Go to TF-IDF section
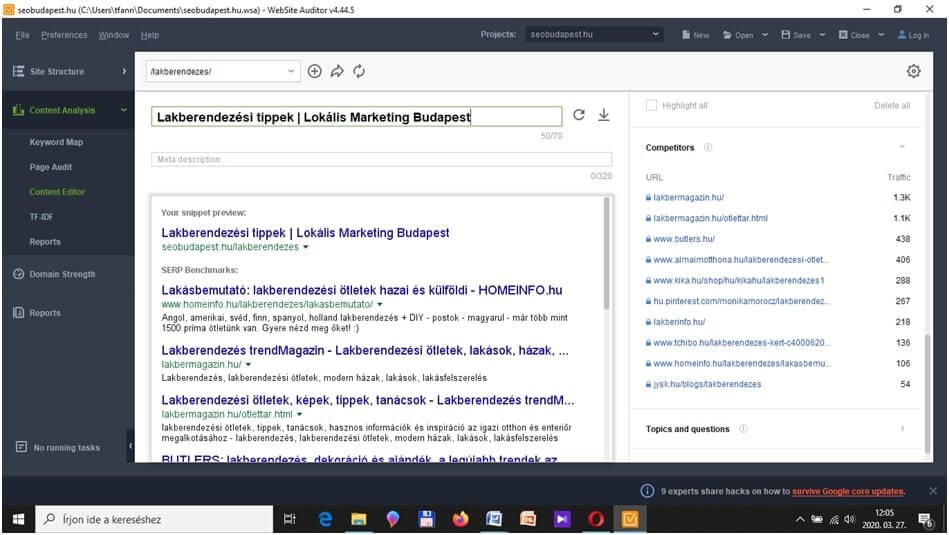This screenshot has width=949, height=535. [x=41, y=217]
